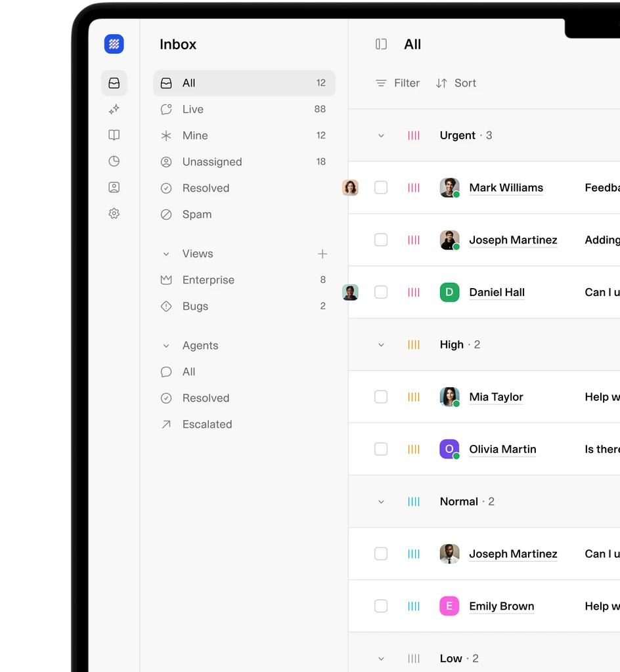Viewport: 620px width, 672px height.
Task: Click the urgent priority bars in Mark Williams' row
Action: click(x=414, y=188)
